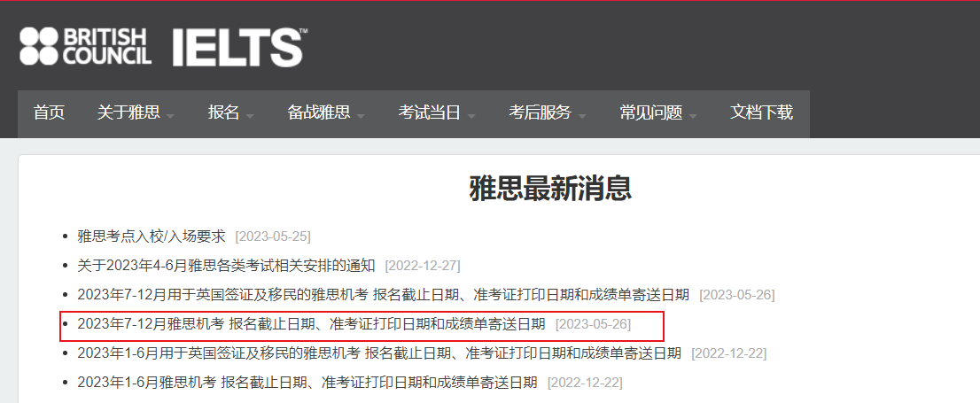Open the 首页 home menu item

(x=49, y=113)
